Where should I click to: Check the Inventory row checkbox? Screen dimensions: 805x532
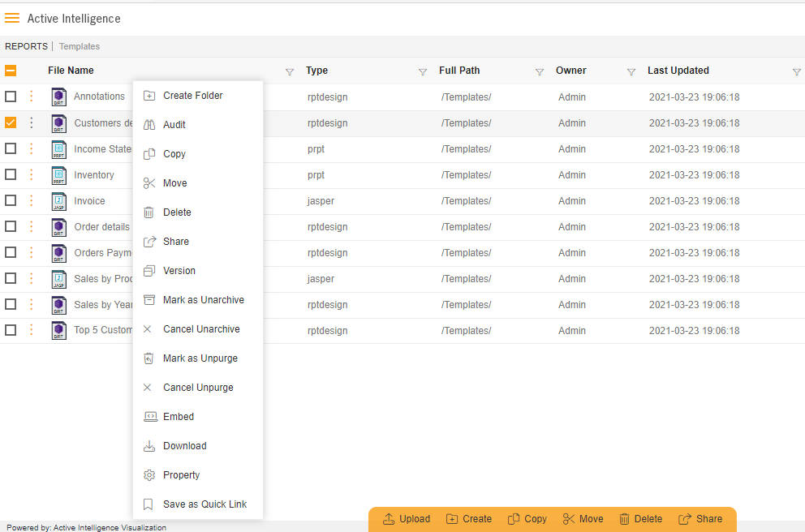tap(11, 174)
